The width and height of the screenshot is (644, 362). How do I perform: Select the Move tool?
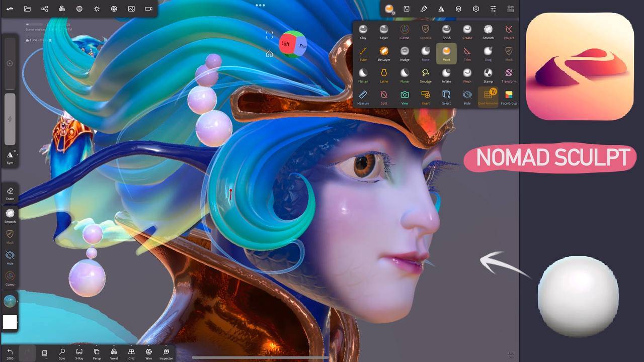(426, 53)
